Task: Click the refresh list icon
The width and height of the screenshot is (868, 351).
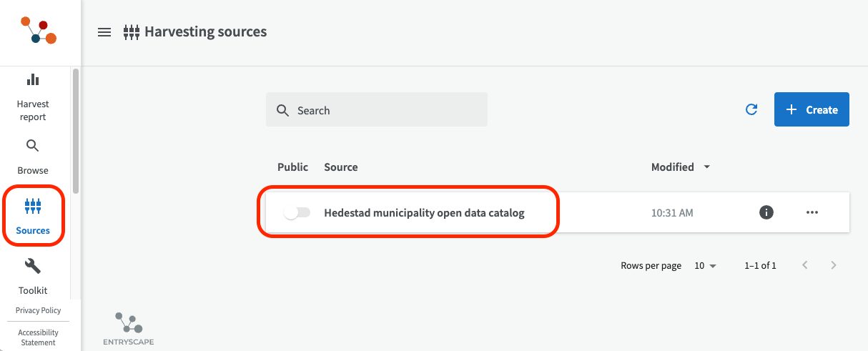Action: [751, 109]
